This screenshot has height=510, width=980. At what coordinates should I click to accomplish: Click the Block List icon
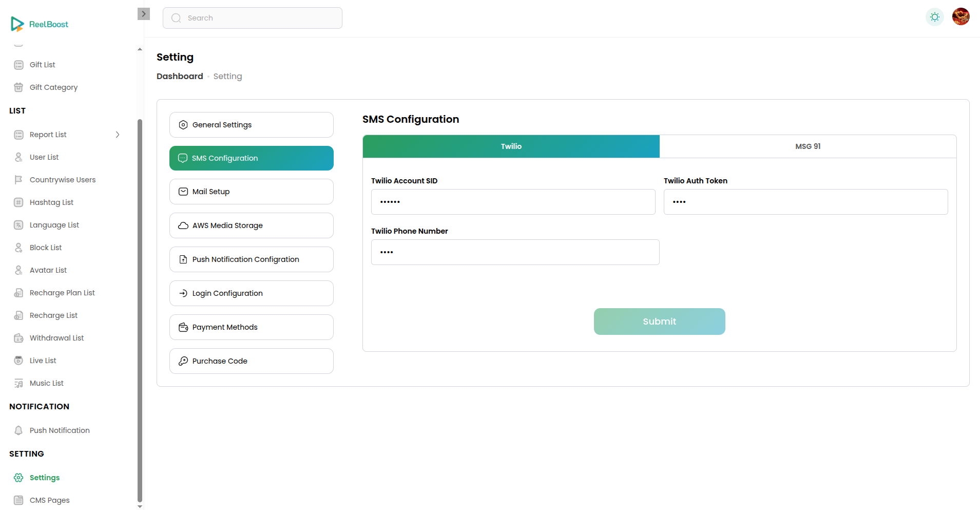pyautogui.click(x=18, y=248)
